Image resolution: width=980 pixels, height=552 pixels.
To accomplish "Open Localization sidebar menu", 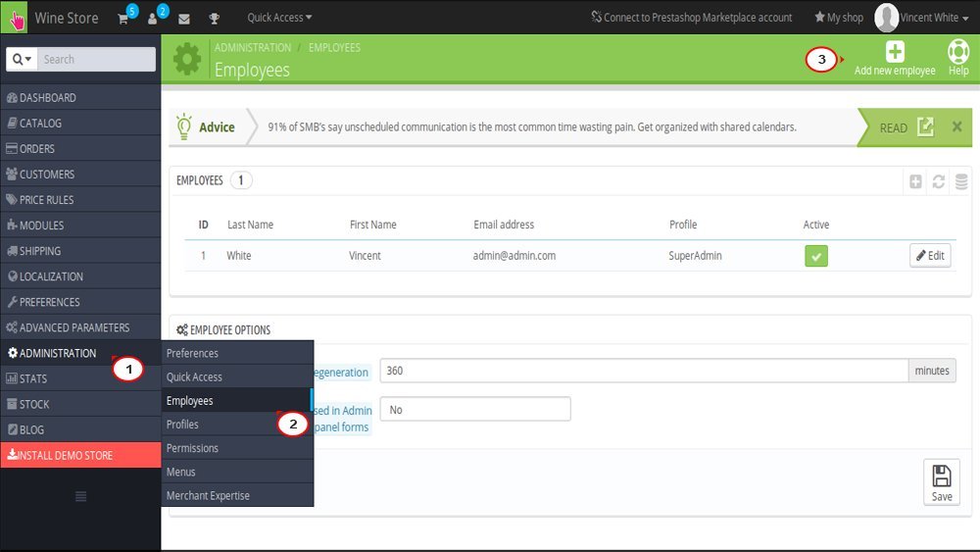I will [x=80, y=276].
